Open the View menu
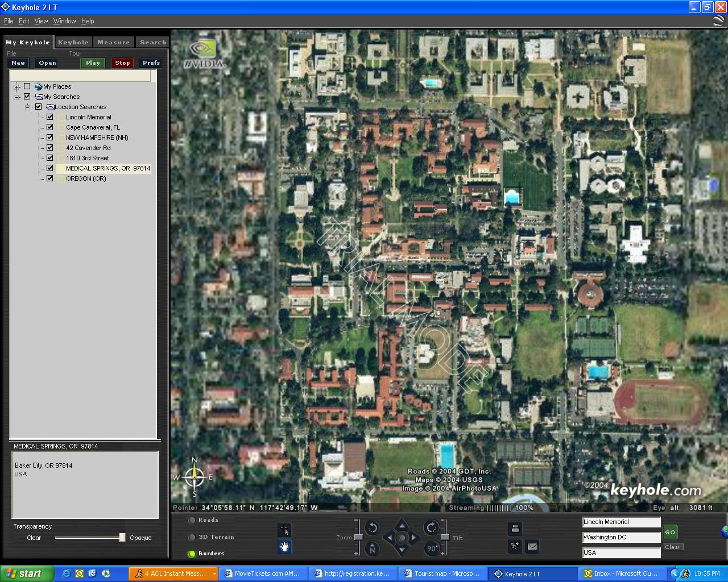The width and height of the screenshot is (728, 582). pos(42,21)
